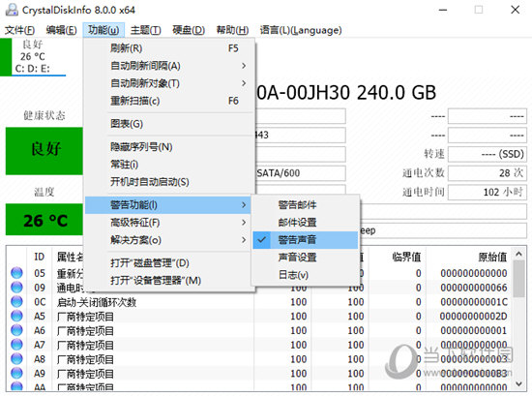Close the 功能(u) menu in menu bar
This screenshot has width=532, height=396.
coord(103,30)
